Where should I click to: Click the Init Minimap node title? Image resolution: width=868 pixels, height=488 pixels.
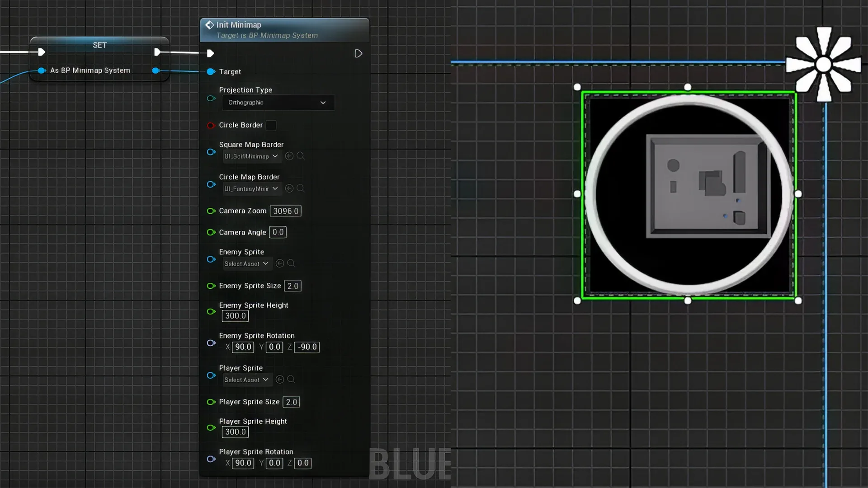[239, 25]
